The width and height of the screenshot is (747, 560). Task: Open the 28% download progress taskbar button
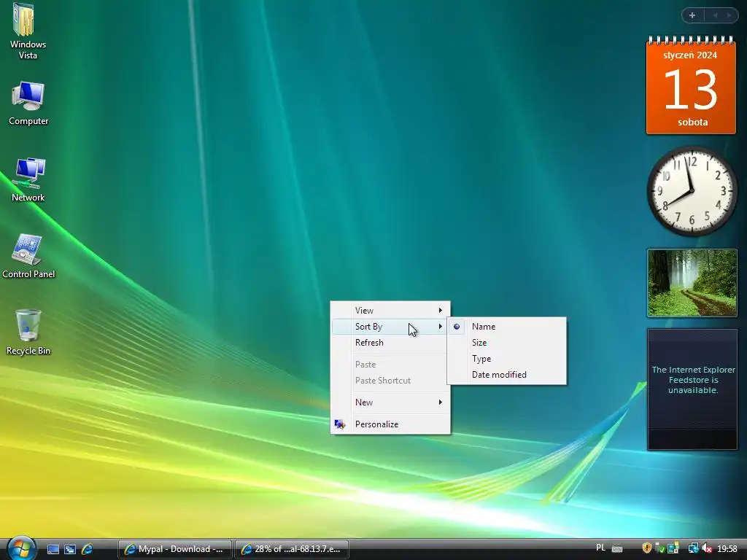[x=292, y=549]
